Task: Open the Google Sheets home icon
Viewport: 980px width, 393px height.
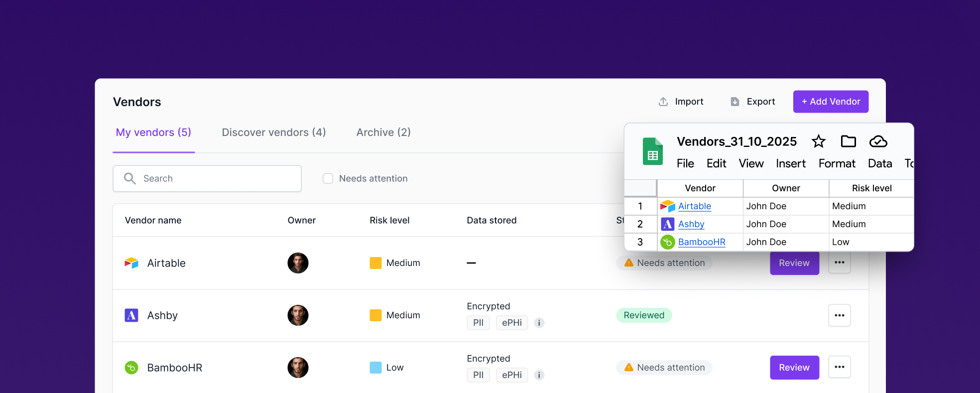Action: coord(653,151)
